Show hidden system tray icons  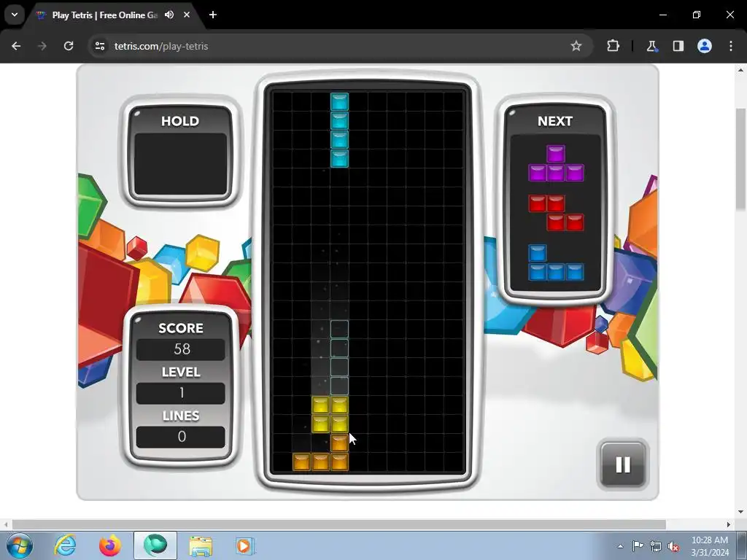(620, 546)
